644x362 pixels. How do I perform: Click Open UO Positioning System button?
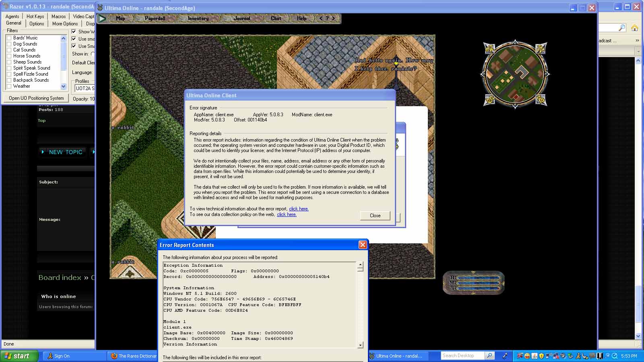coord(36,98)
